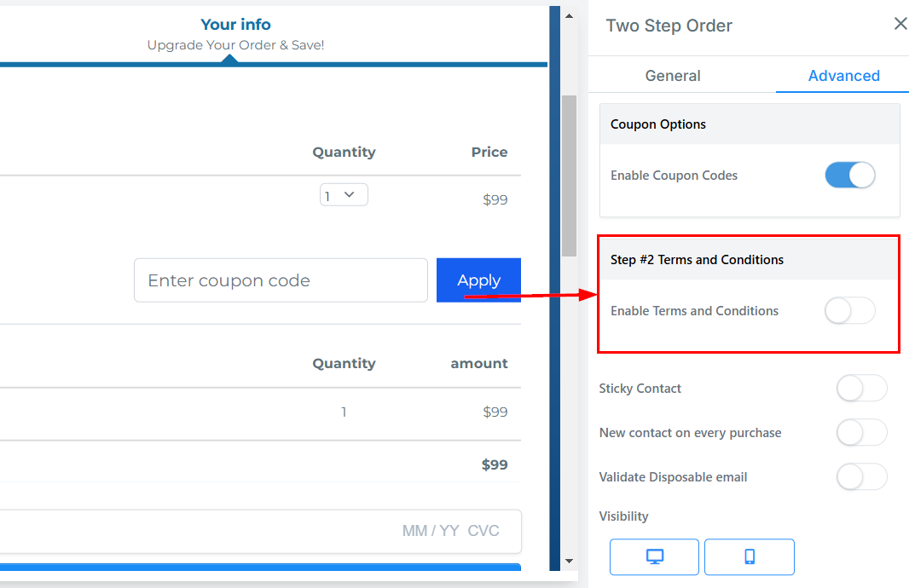Image resolution: width=909 pixels, height=588 pixels.
Task: Click the Coupon Options section header
Action: pyautogui.click(x=749, y=124)
